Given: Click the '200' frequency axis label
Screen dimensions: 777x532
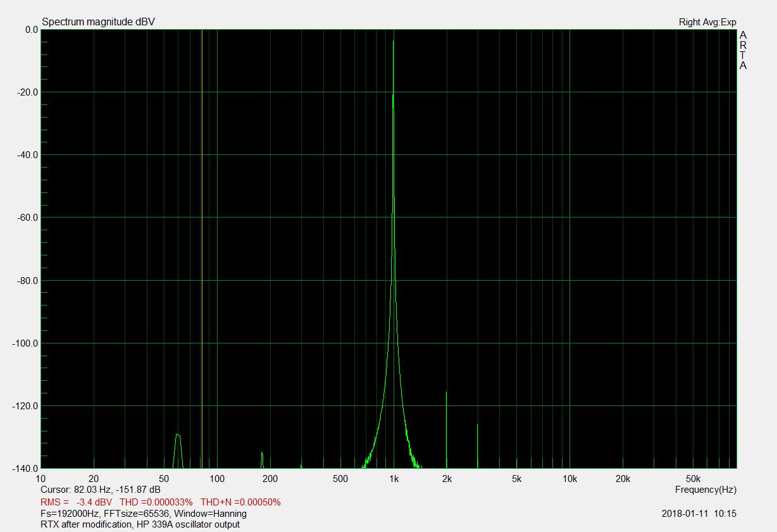Looking at the screenshot, I should coord(270,479).
